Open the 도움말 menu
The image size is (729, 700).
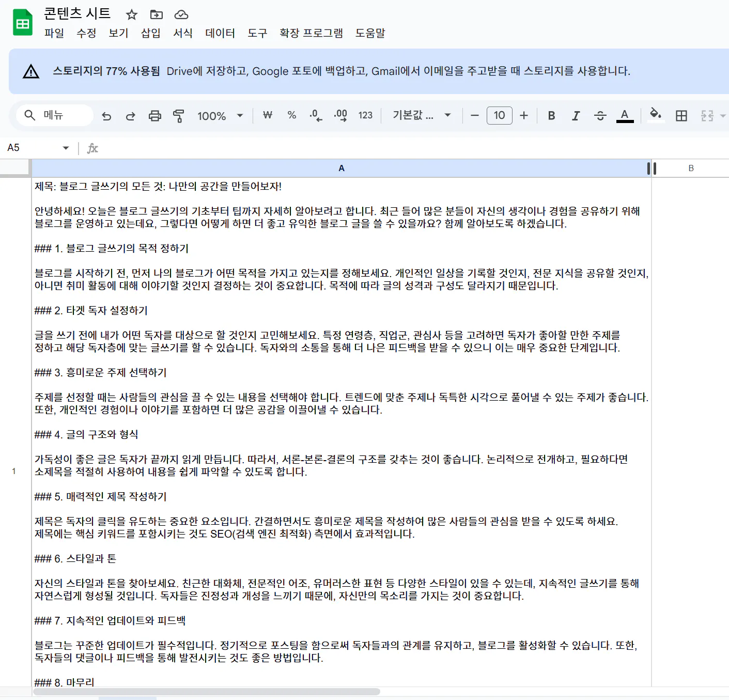point(370,33)
